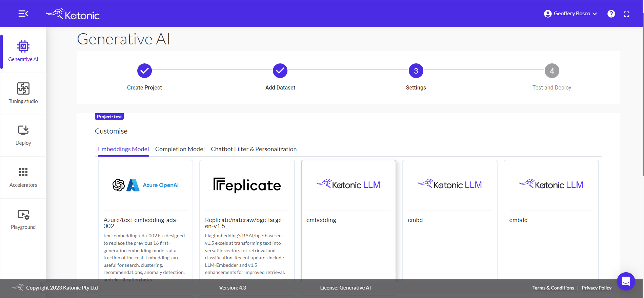Click the Test and Deploy step label
This screenshot has width=644, height=298.
(x=552, y=87)
